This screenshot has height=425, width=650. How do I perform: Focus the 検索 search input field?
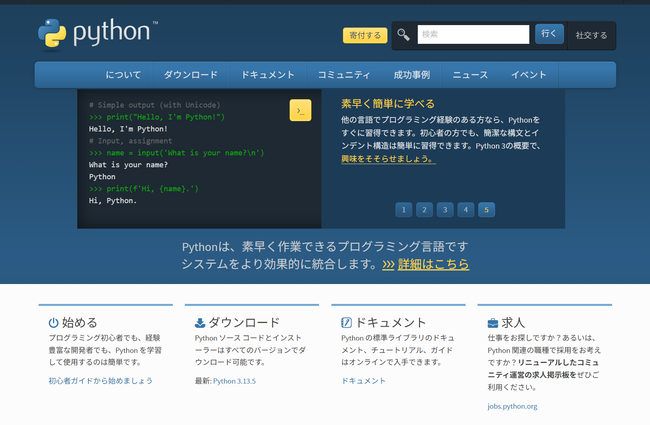473,34
